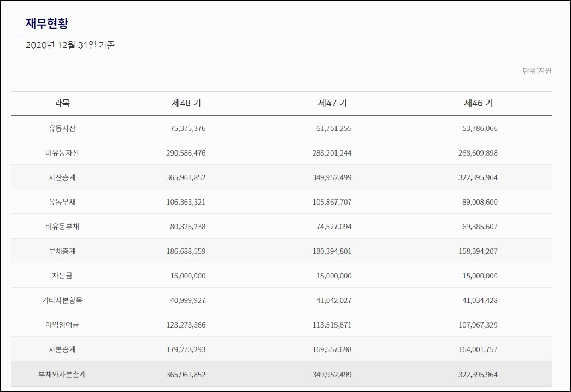Click the value 290,586,476
This screenshot has height=392, width=571.
coord(186,153)
